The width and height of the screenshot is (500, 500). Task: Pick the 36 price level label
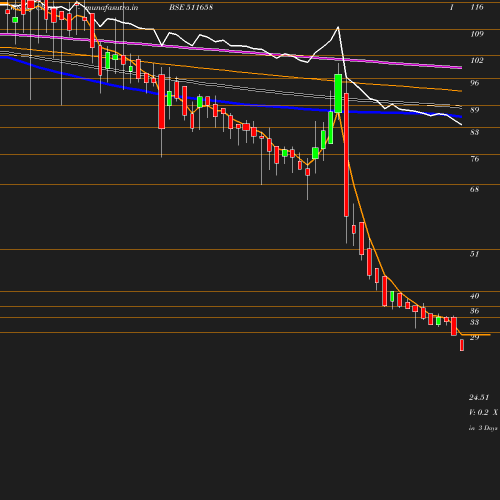(x=474, y=311)
